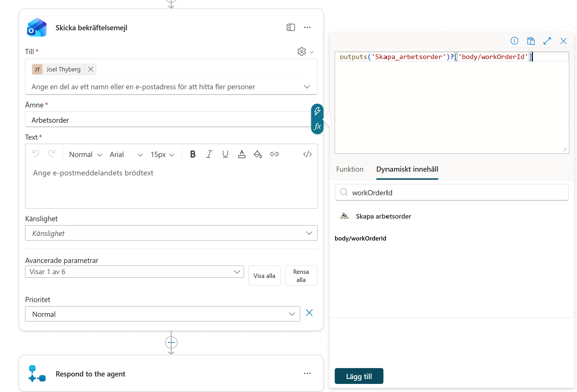Image resolution: width=577 pixels, height=392 pixels.
Task: Open the font color picker
Action: pos(242,154)
